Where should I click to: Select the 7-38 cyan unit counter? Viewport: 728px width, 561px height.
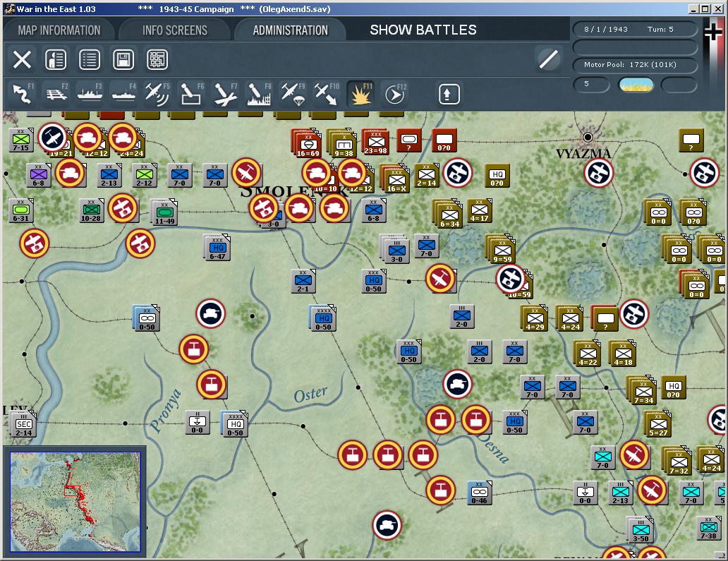[709, 528]
